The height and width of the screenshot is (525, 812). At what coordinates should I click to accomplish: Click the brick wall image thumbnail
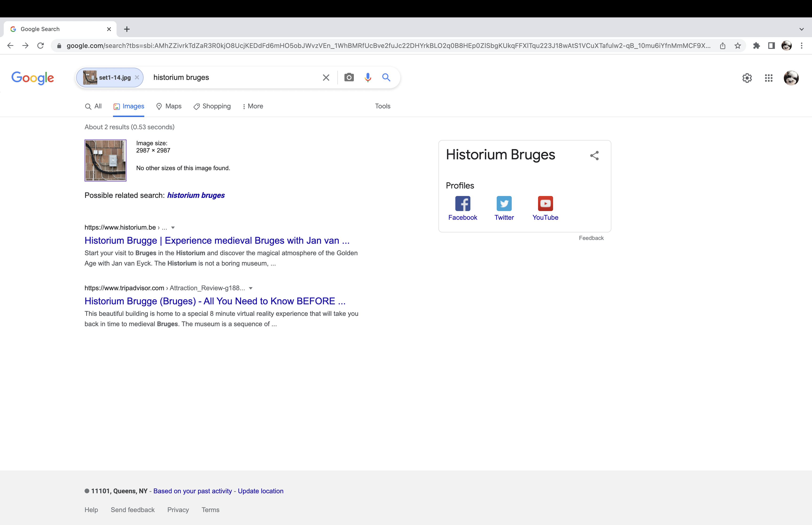pyautogui.click(x=105, y=160)
